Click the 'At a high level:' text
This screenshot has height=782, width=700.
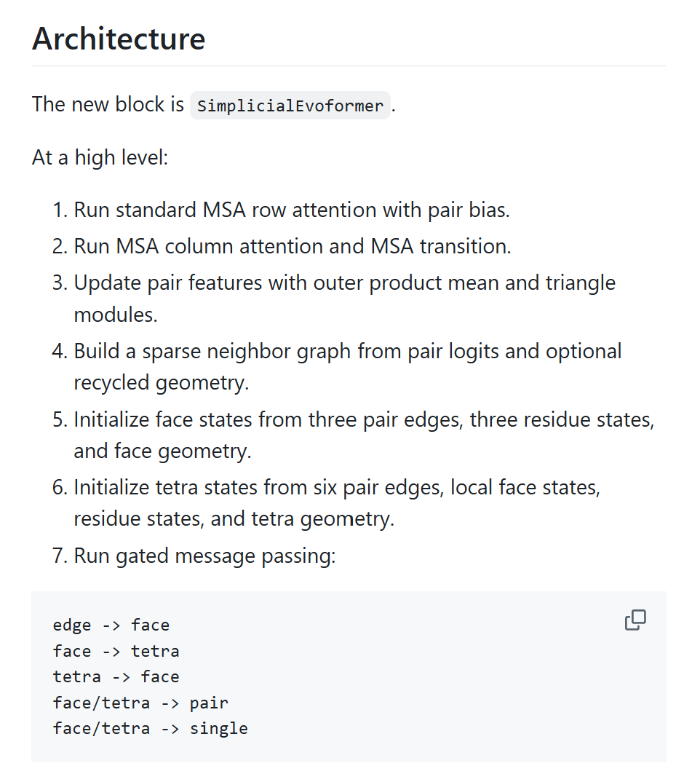point(100,157)
